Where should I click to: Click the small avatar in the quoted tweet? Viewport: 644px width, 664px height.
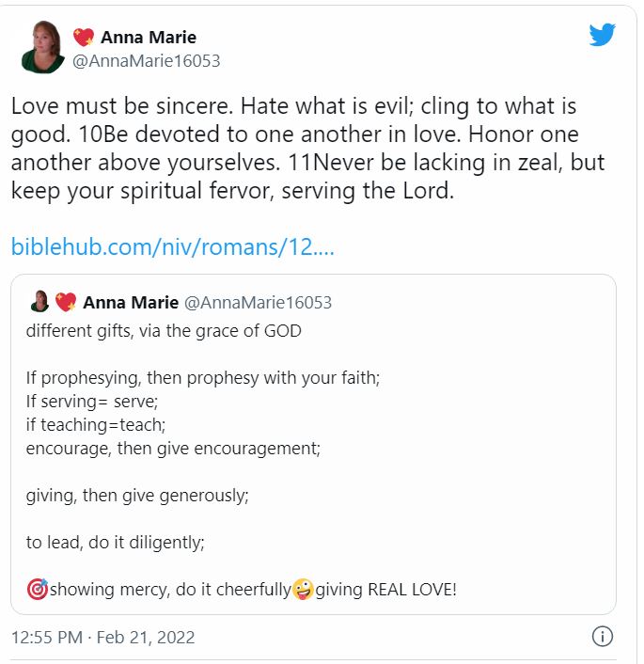click(39, 302)
